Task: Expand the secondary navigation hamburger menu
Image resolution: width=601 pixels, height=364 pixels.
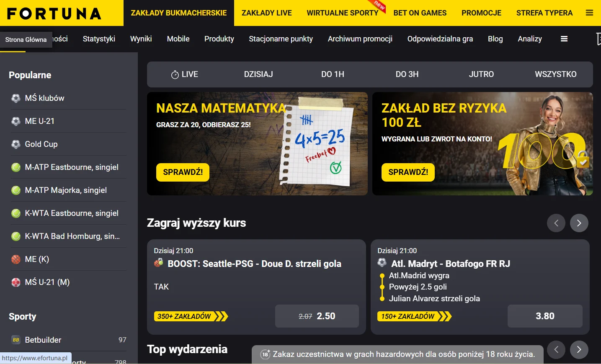Action: point(564,39)
